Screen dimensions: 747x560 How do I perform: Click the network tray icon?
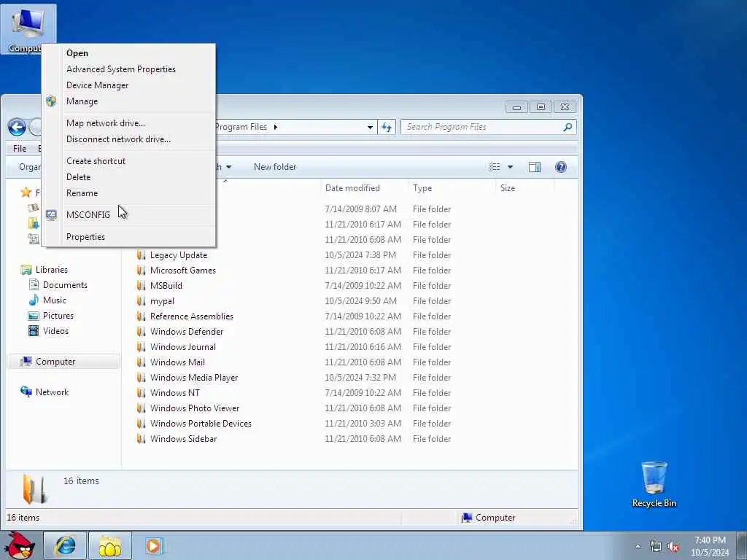pyautogui.click(x=656, y=547)
